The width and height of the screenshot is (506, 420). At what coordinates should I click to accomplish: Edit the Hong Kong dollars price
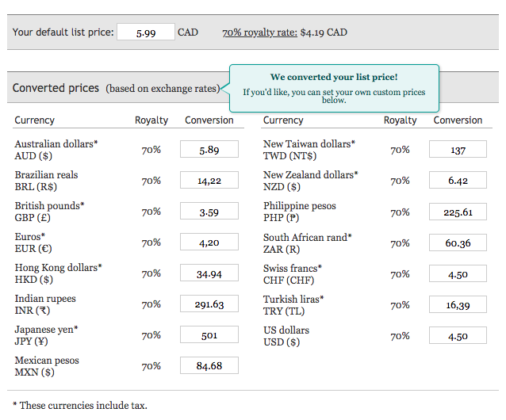pyautogui.click(x=209, y=273)
